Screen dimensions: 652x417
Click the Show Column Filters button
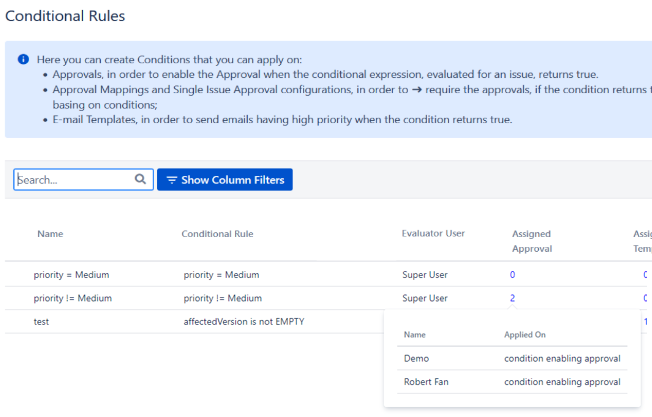click(224, 180)
